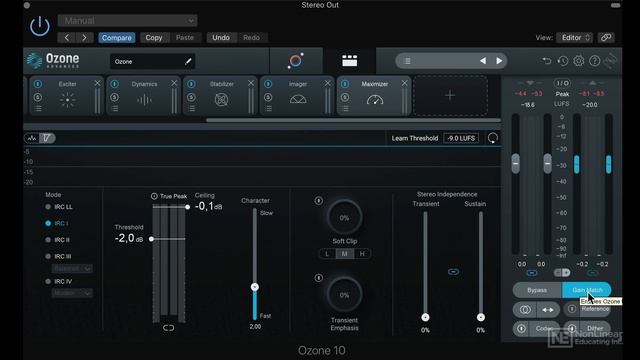
Task: Select Soft Clip L setting
Action: point(327,254)
